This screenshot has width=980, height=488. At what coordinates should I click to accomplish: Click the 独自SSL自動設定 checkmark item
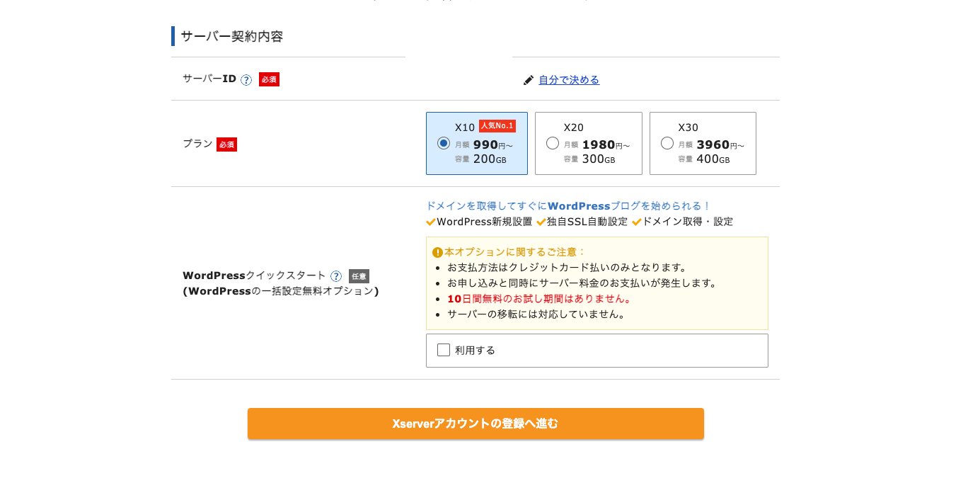tap(582, 222)
